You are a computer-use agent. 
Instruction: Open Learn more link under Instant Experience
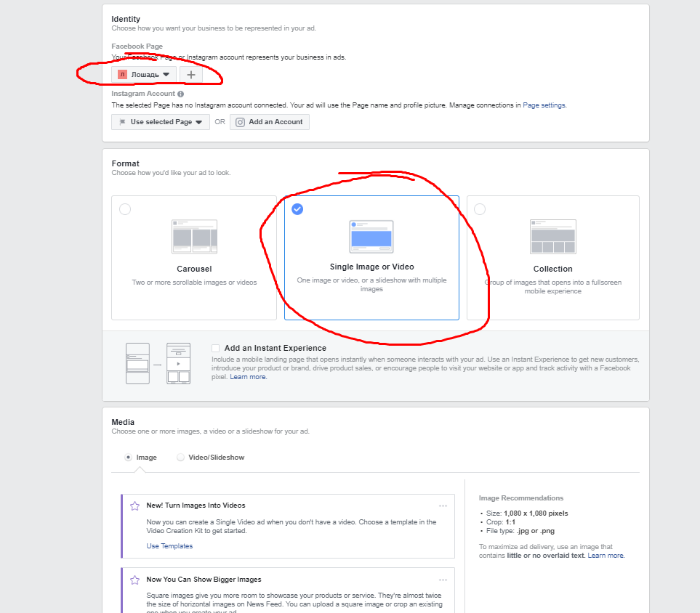coord(248,377)
